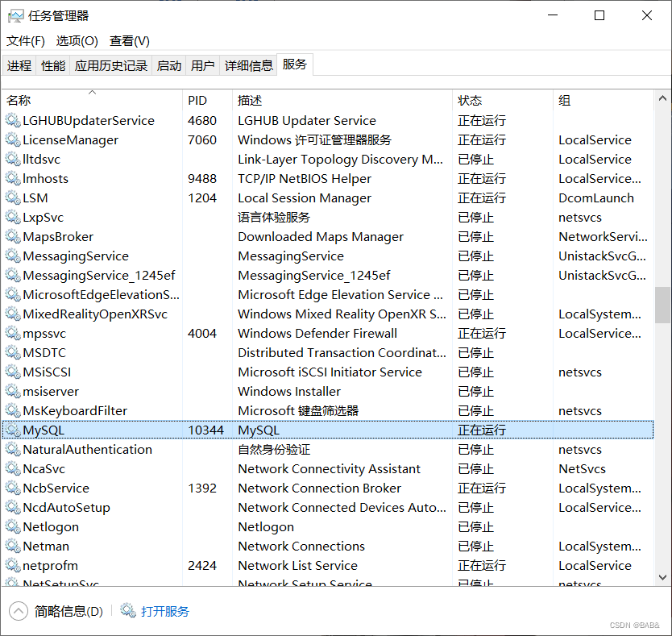Click the service icon next to mpssvc
672x636 pixels.
13,333
